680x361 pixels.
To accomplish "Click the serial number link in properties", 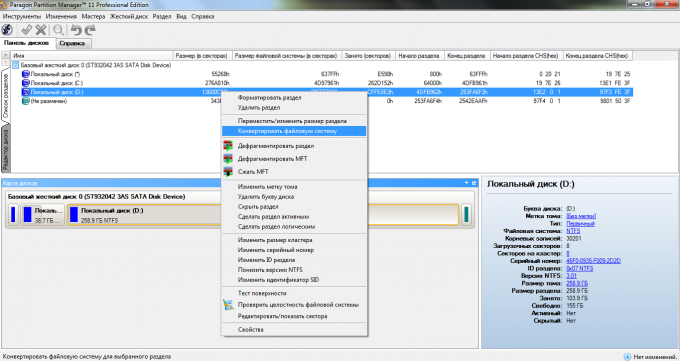I will (x=593, y=261).
